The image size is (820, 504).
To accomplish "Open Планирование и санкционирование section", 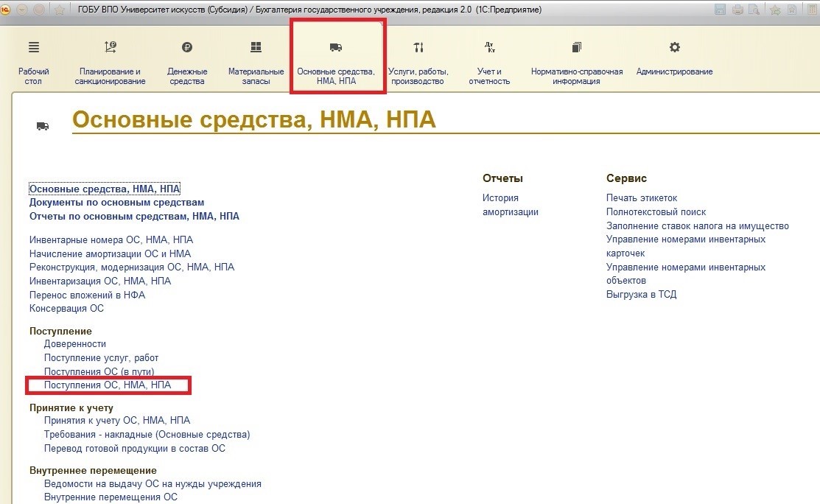I will [x=110, y=62].
